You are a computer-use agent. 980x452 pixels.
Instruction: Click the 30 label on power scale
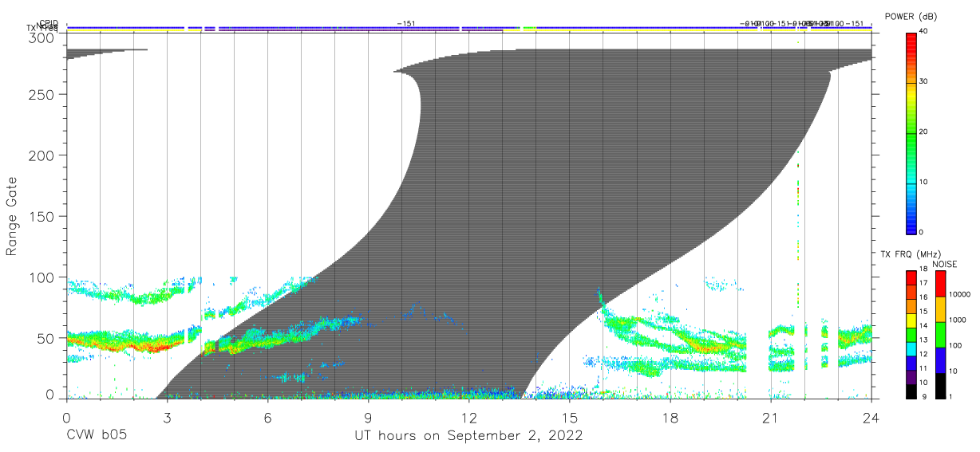[925, 82]
